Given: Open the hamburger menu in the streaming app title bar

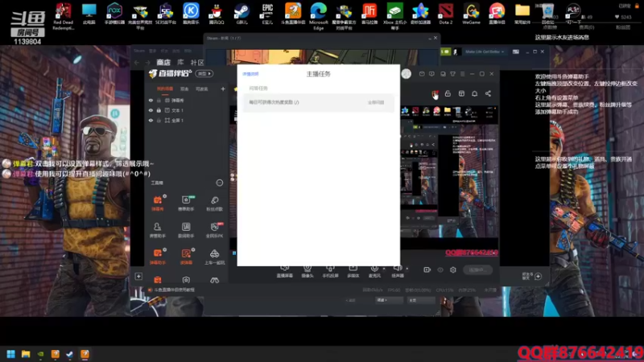Looking at the screenshot, I should [462, 74].
